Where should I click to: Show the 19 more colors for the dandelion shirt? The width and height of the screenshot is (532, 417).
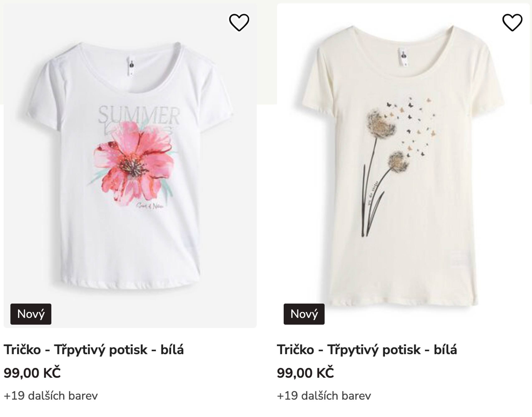pyautogui.click(x=324, y=396)
